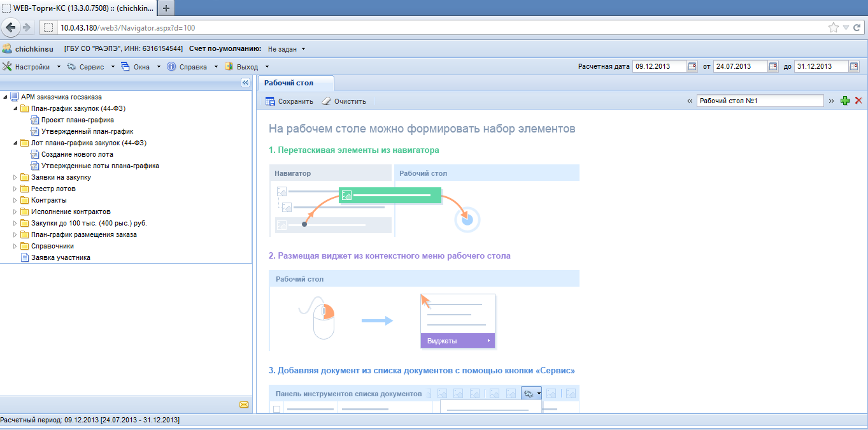
Task: Click the Сохранить button
Action: (x=289, y=101)
